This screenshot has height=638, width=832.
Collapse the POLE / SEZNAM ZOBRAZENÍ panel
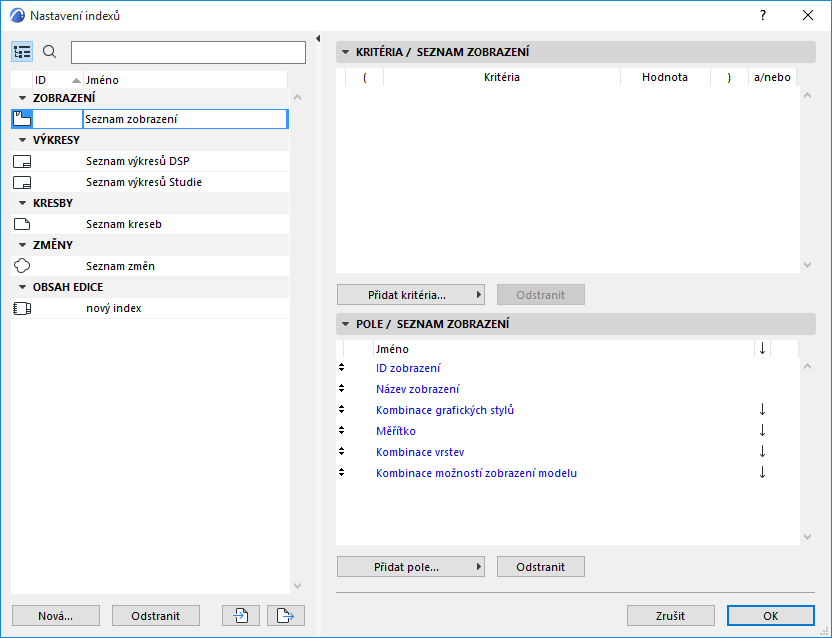pos(345,324)
